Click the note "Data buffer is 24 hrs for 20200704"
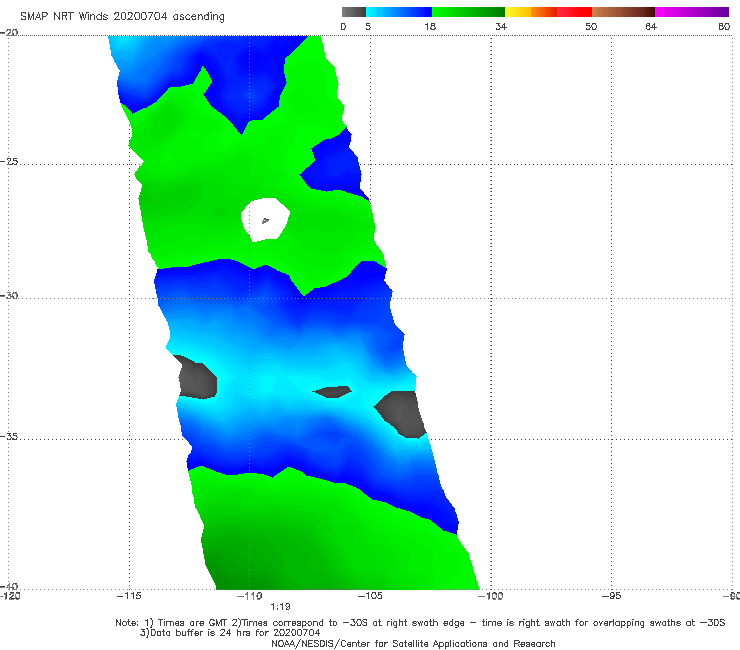 click(x=230, y=633)
